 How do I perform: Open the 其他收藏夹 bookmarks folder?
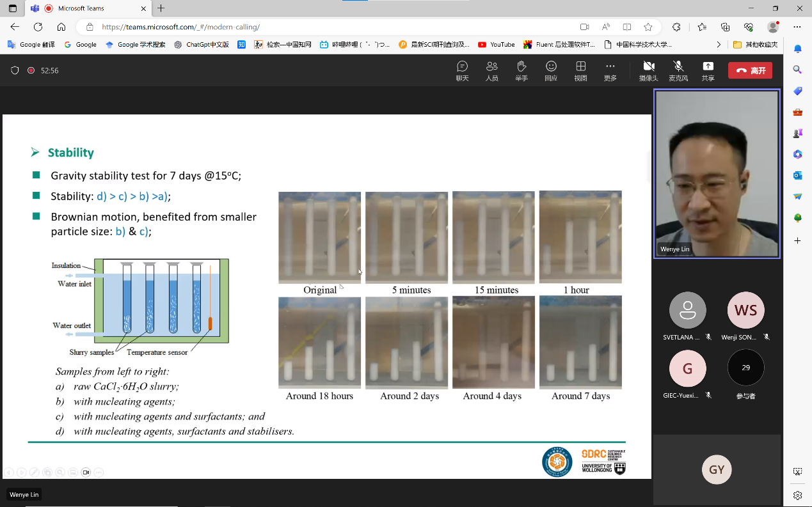pos(756,45)
